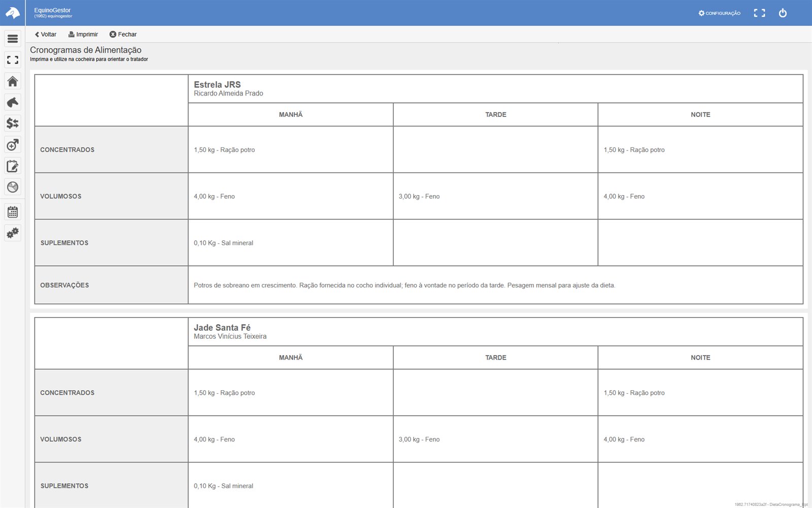Toggle fullscreen from the top header bar
The width and height of the screenshot is (812, 508).
(759, 13)
